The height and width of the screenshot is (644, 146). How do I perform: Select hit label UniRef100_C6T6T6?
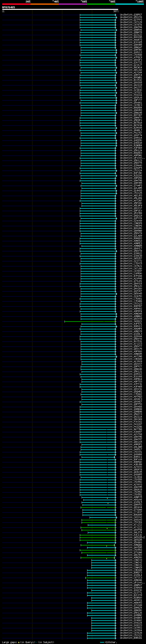[131, 25]
